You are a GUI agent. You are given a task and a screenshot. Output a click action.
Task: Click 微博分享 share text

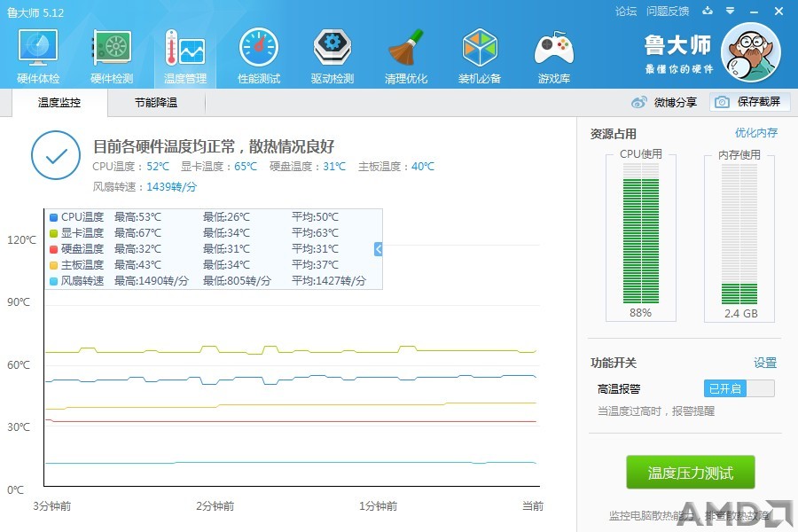676,102
